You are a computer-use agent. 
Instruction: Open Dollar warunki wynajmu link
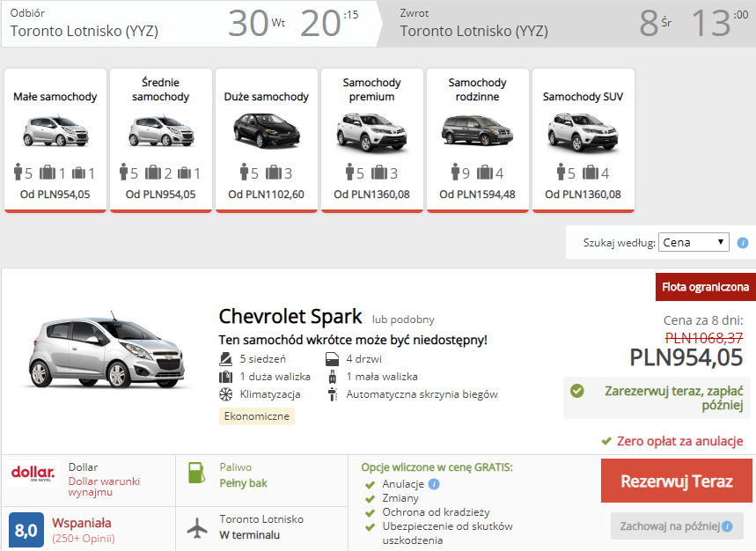[x=104, y=487]
